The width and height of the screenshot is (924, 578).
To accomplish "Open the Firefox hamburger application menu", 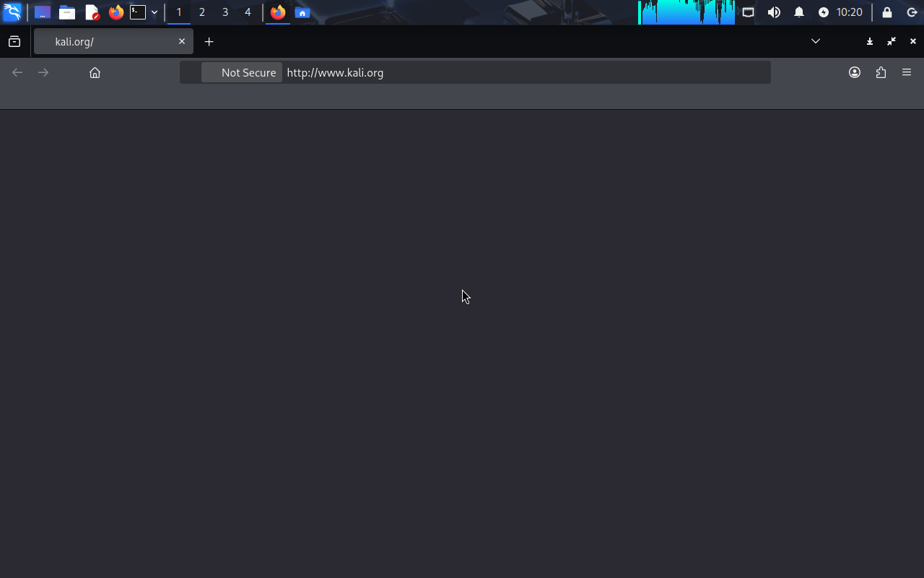I will pyautogui.click(x=907, y=72).
